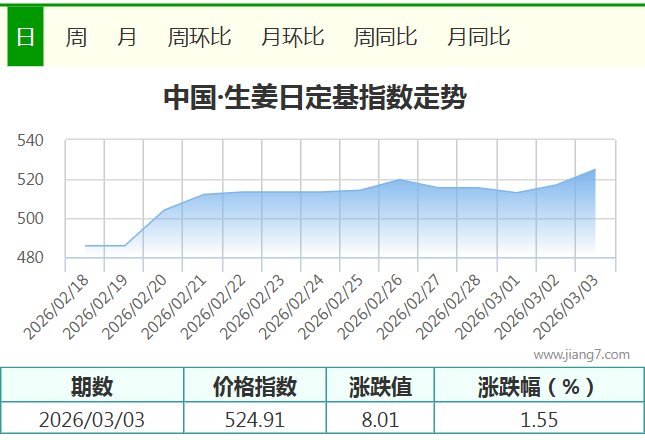Click the chart line peak above 2026/02/26

[x=399, y=180]
